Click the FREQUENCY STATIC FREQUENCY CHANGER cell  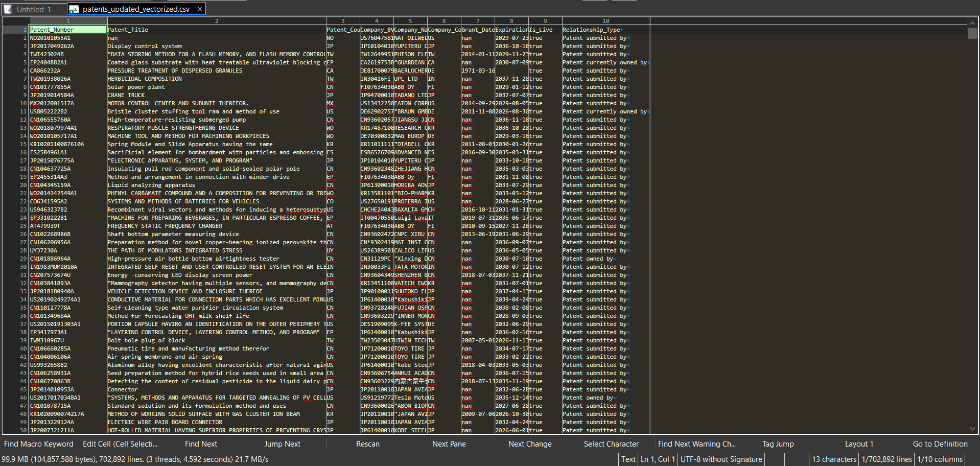[x=217, y=226]
